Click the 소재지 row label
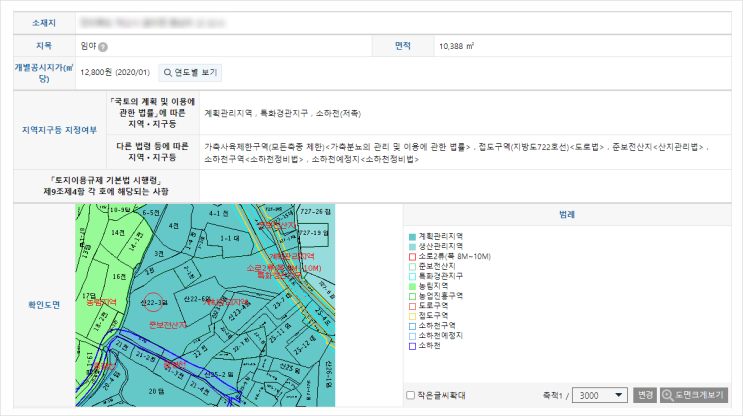743x416 pixels. [x=44, y=23]
